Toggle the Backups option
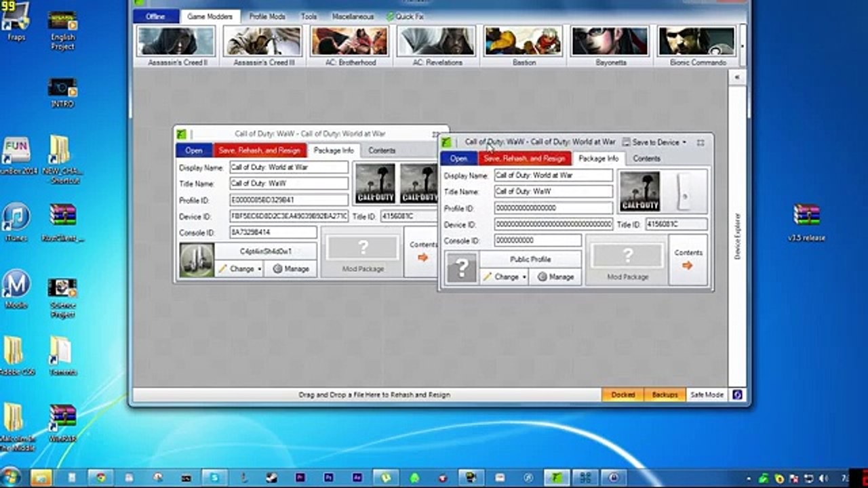The width and height of the screenshot is (868, 488). [x=665, y=394]
